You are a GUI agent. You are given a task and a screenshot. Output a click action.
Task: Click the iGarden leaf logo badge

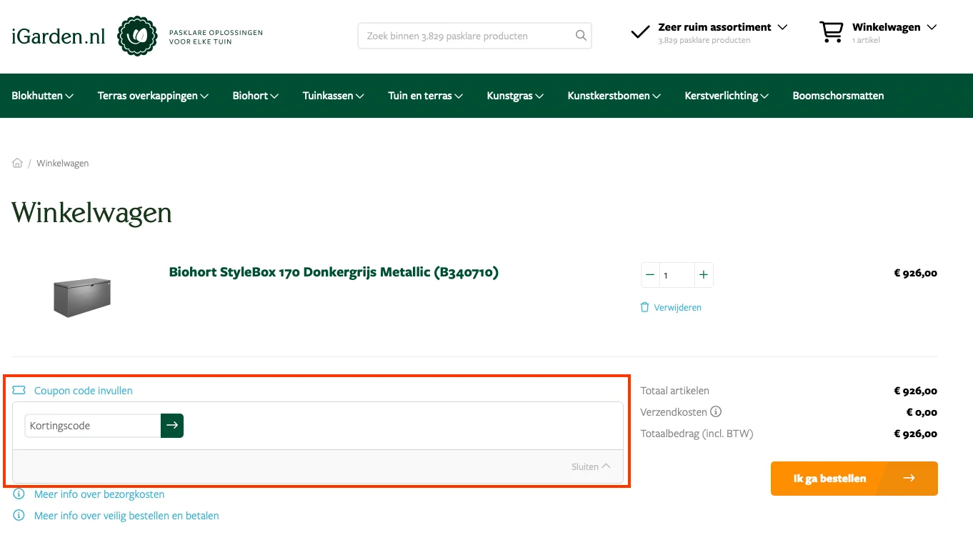137,36
